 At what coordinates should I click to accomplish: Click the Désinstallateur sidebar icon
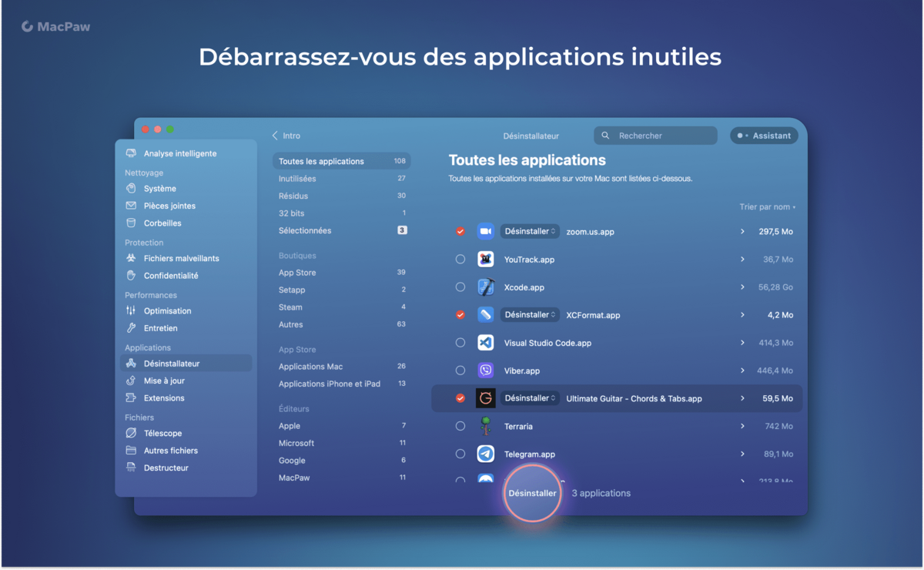click(131, 364)
